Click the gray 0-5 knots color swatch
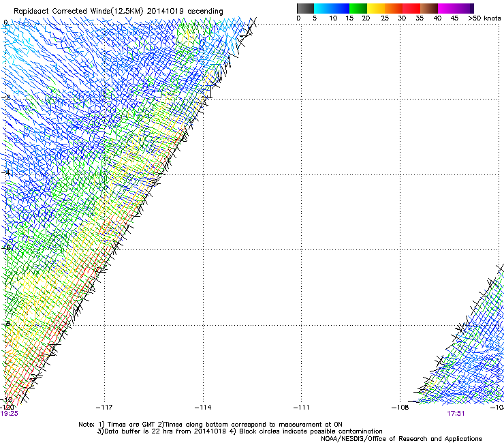Screen dimensions: 504x443 pyautogui.click(x=305, y=8)
